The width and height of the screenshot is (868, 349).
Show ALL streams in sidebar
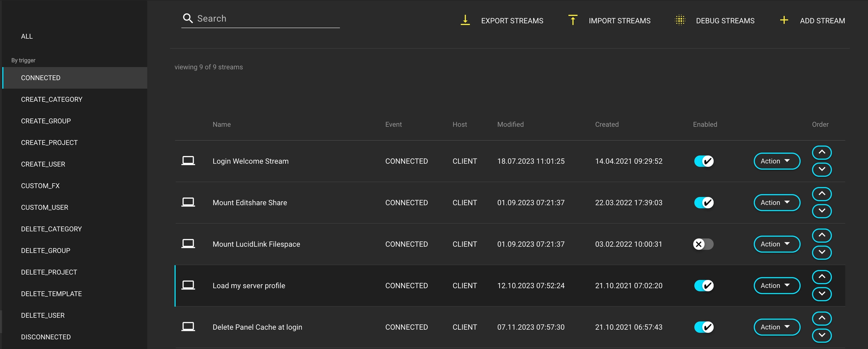tap(27, 37)
